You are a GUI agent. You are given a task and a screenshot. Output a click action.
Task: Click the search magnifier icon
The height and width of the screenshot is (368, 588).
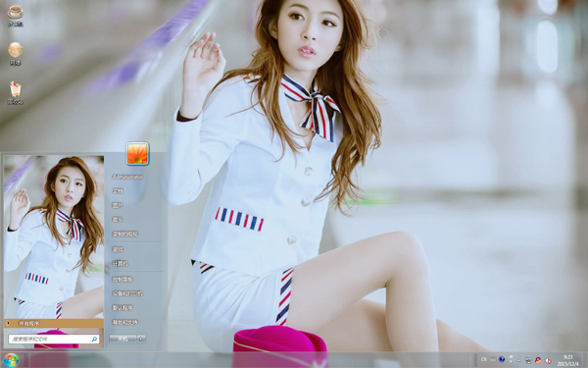click(94, 340)
